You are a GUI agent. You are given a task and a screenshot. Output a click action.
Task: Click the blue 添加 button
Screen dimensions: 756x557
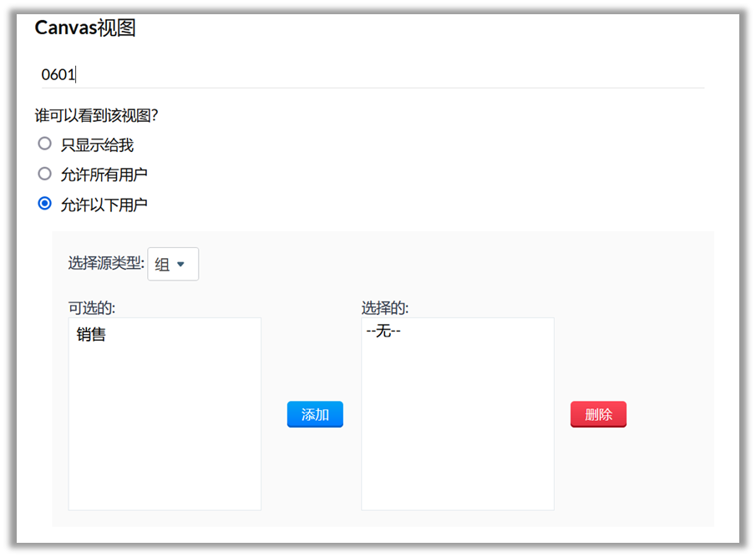click(x=315, y=414)
